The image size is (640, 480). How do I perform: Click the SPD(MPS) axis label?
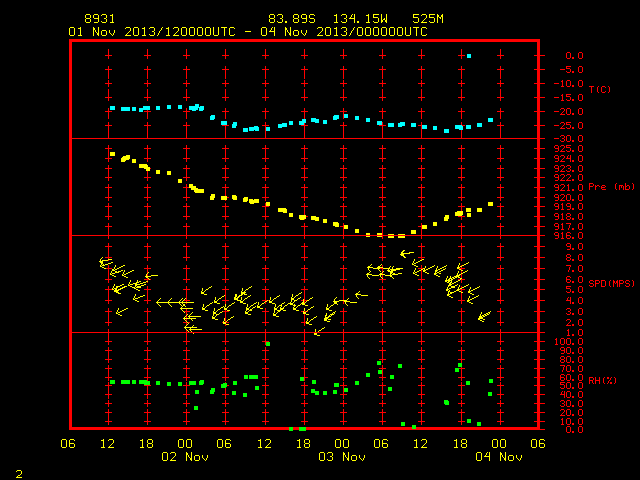point(611,283)
